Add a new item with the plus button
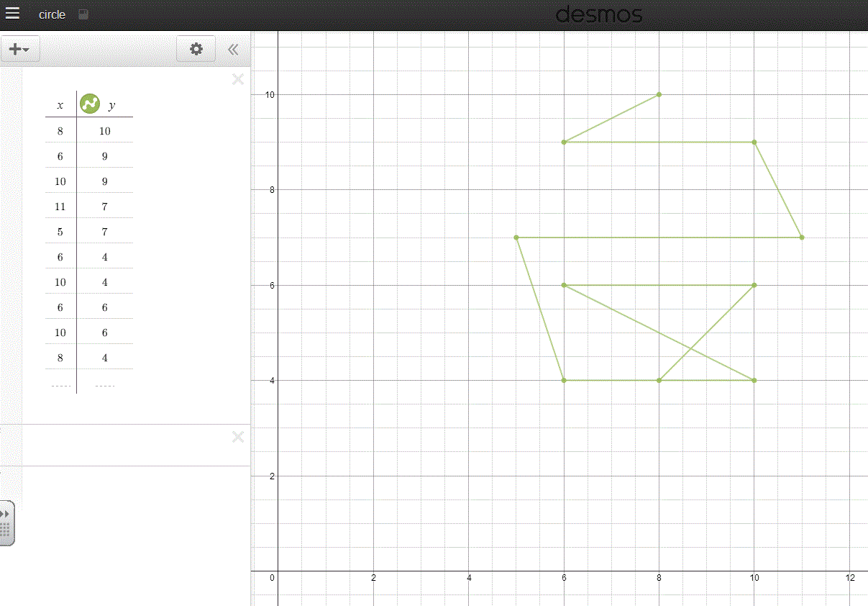Viewport: 868px width, 606px height. (16, 48)
